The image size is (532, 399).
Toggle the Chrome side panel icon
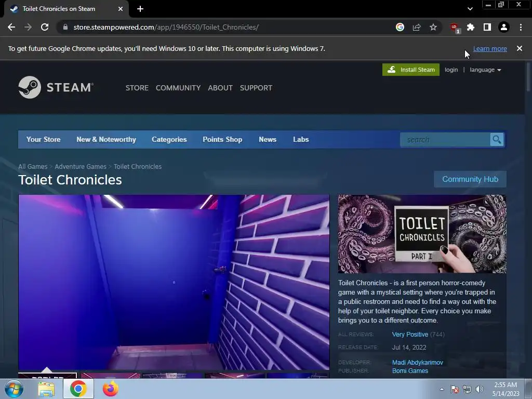coord(487,27)
